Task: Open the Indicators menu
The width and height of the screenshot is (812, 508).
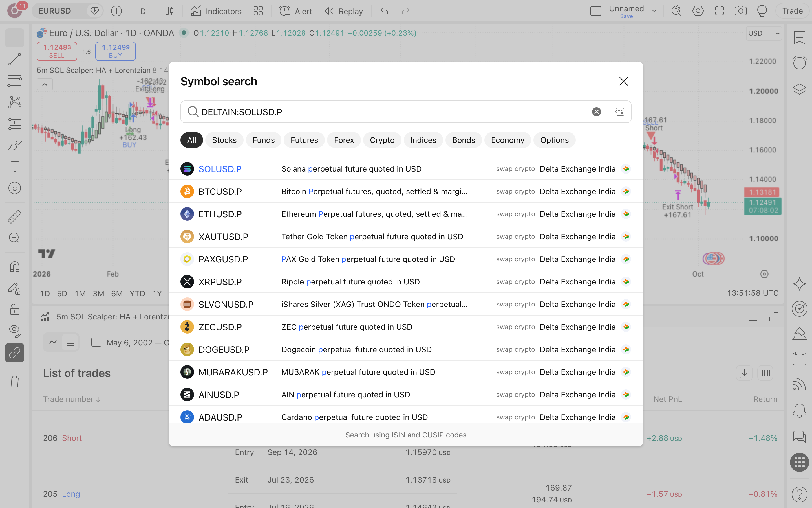Action: pos(216,11)
